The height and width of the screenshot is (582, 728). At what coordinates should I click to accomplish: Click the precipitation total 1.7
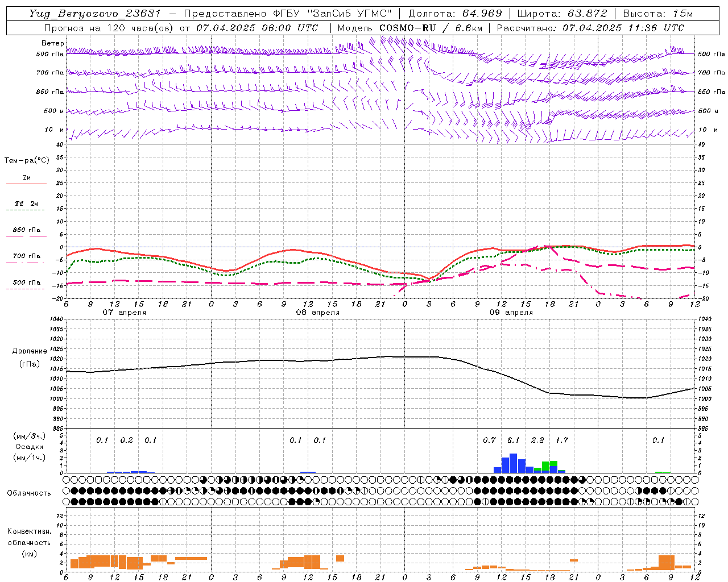[x=562, y=440]
